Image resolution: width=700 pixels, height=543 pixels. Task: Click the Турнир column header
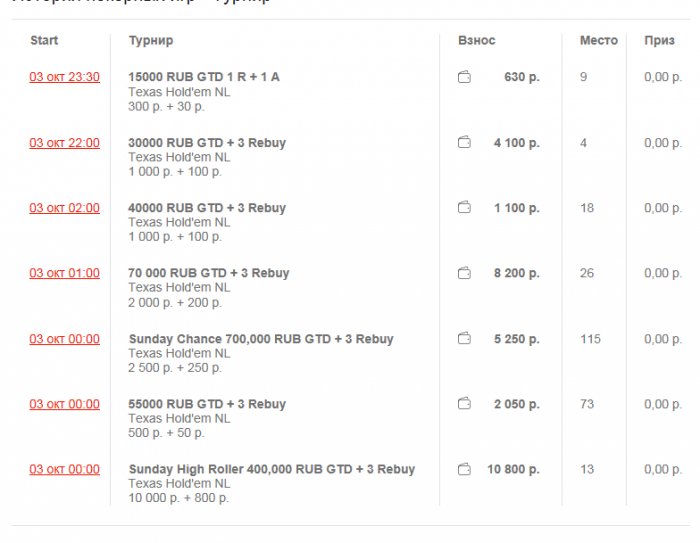(x=151, y=41)
